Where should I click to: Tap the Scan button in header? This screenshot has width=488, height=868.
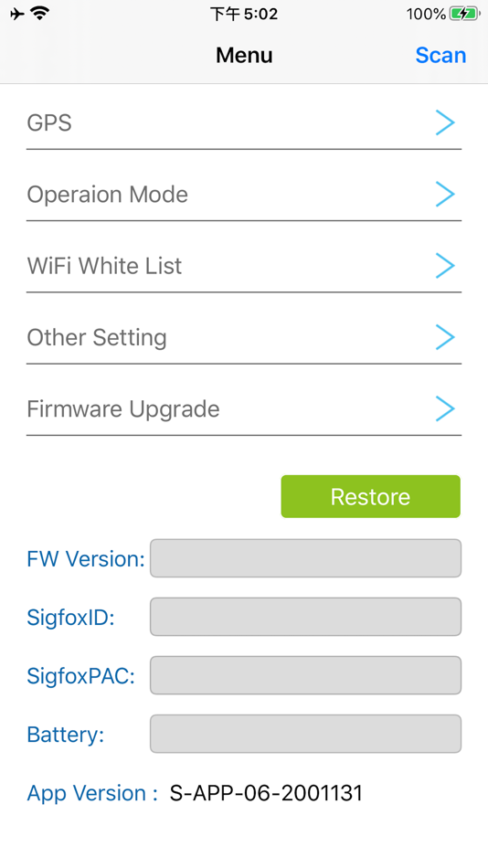(440, 56)
